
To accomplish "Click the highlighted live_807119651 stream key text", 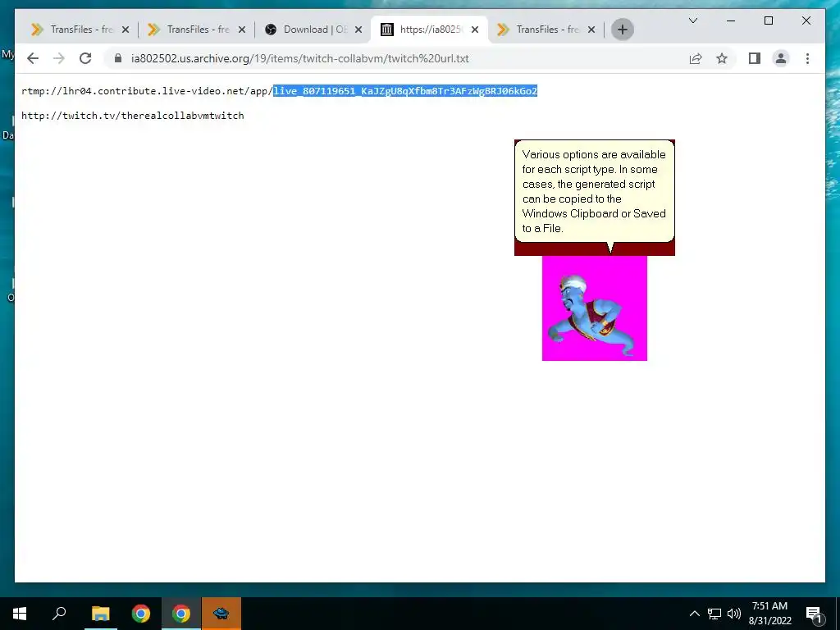I will point(405,91).
